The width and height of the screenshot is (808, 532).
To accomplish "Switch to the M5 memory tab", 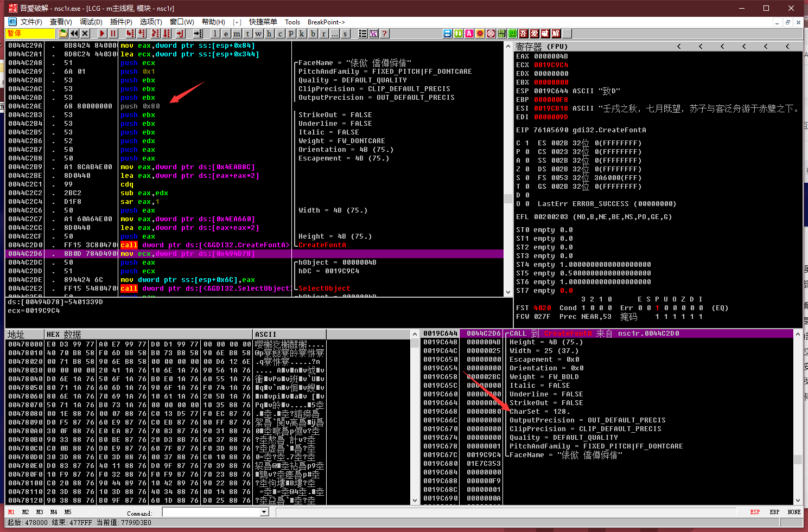I will (x=68, y=512).
